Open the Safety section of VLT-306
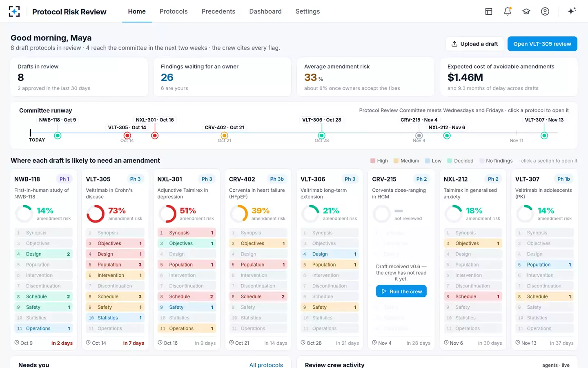The image size is (588, 368). point(330,307)
